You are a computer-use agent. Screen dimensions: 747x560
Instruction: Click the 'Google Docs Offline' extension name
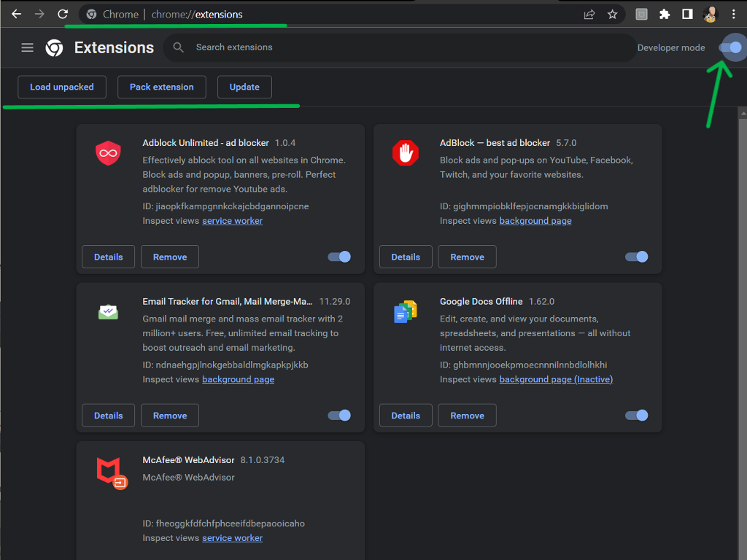tap(481, 301)
